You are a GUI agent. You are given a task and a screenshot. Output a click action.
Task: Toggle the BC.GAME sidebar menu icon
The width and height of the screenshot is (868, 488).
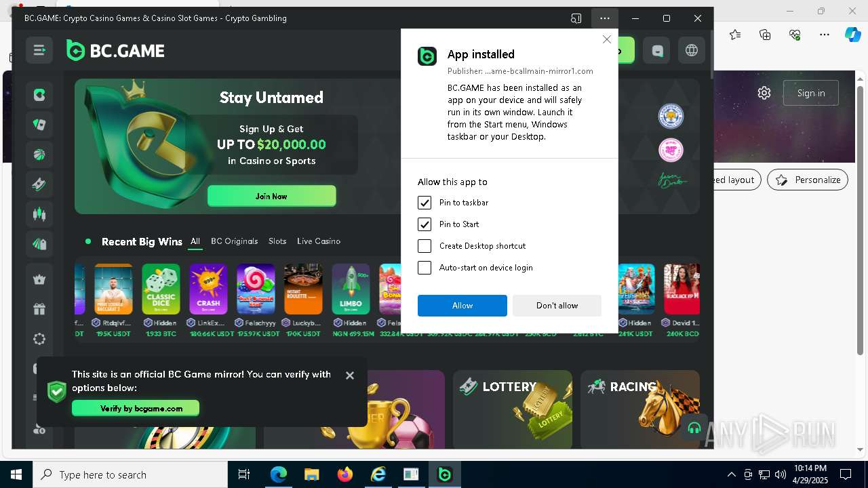39,50
